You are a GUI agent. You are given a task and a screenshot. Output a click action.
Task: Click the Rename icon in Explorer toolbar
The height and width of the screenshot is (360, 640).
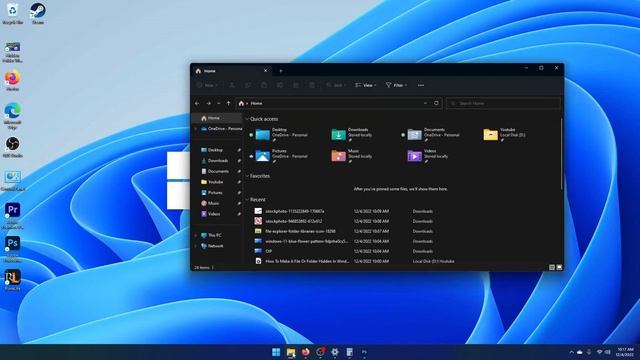pos(280,85)
